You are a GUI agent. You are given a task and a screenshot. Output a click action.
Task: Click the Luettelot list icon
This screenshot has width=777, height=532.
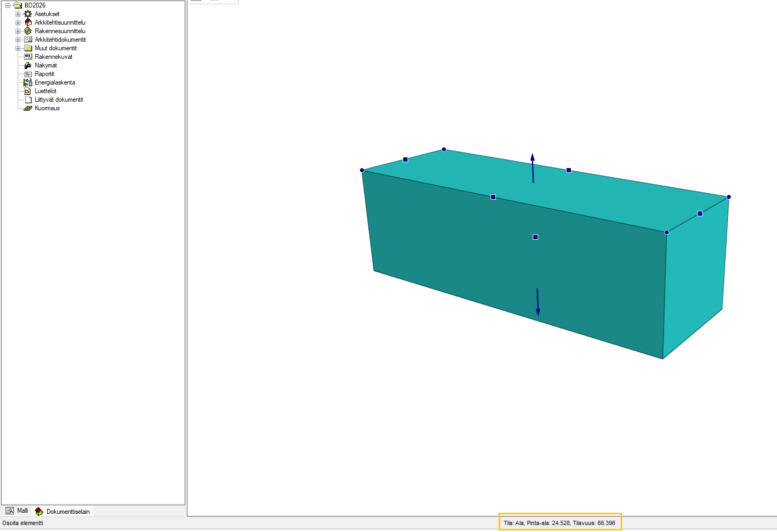coord(28,91)
